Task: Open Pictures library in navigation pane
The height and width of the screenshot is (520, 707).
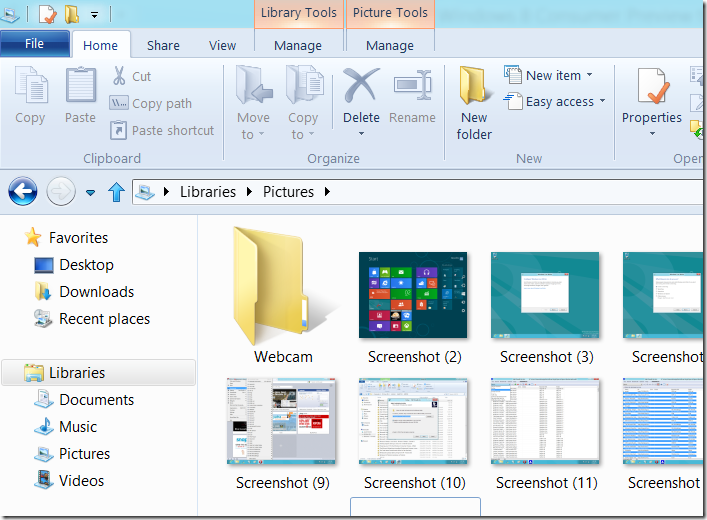Action: click(x=72, y=454)
